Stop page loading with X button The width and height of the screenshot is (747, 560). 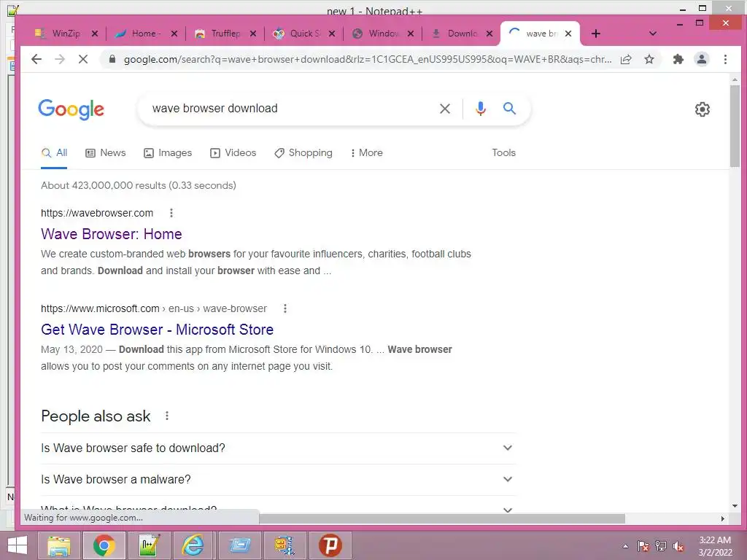pyautogui.click(x=83, y=59)
